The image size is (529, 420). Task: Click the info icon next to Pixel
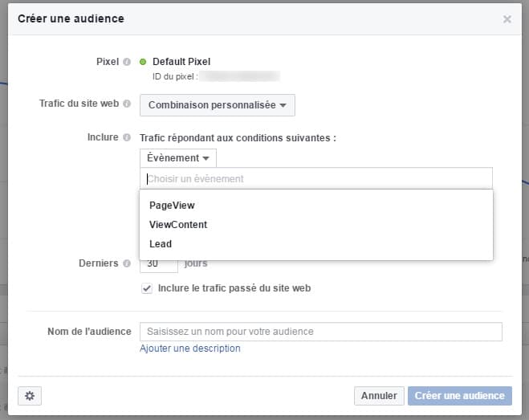[x=127, y=62]
